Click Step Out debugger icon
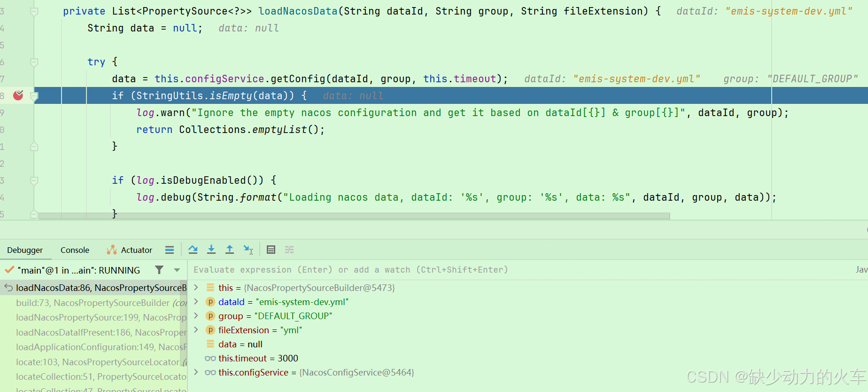This screenshot has width=868, height=392. pos(230,250)
